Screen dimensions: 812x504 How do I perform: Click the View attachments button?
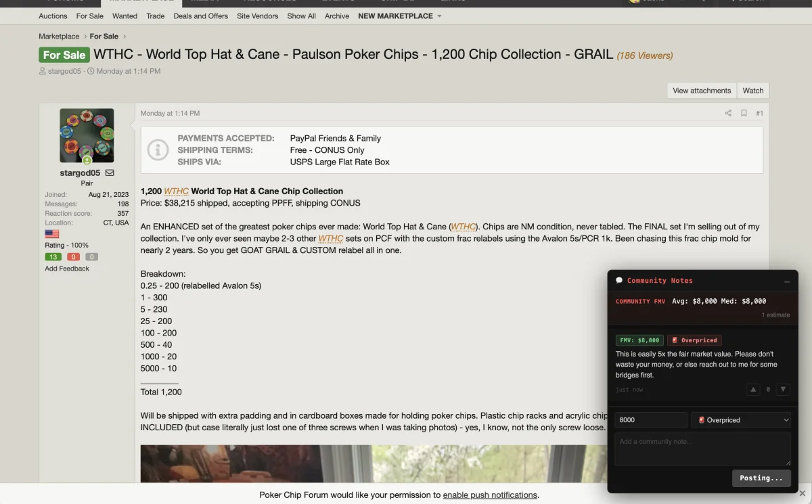point(702,91)
